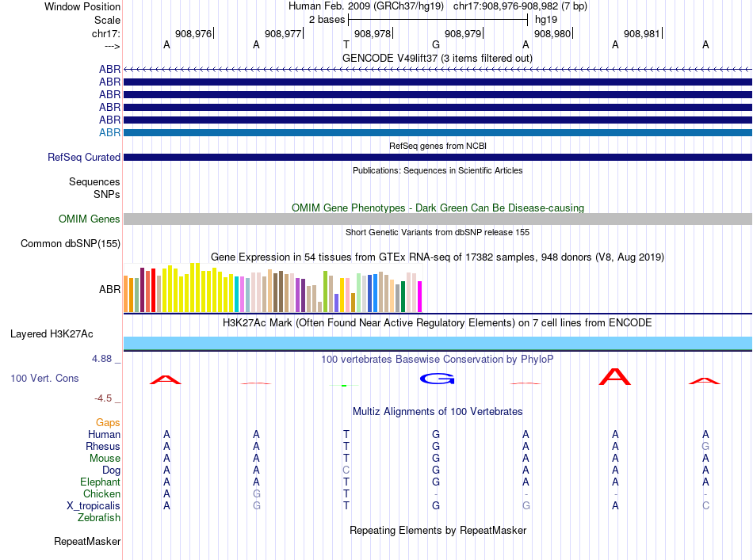The width and height of the screenshot is (753, 560).
Task: Open the OMIM Gene Phenotypes track title
Action: tap(438, 208)
